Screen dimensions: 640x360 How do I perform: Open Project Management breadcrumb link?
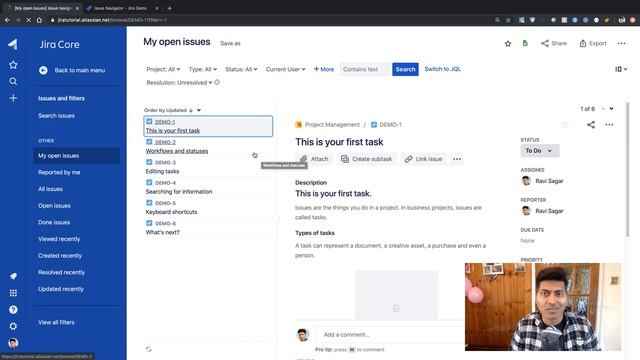pyautogui.click(x=332, y=124)
